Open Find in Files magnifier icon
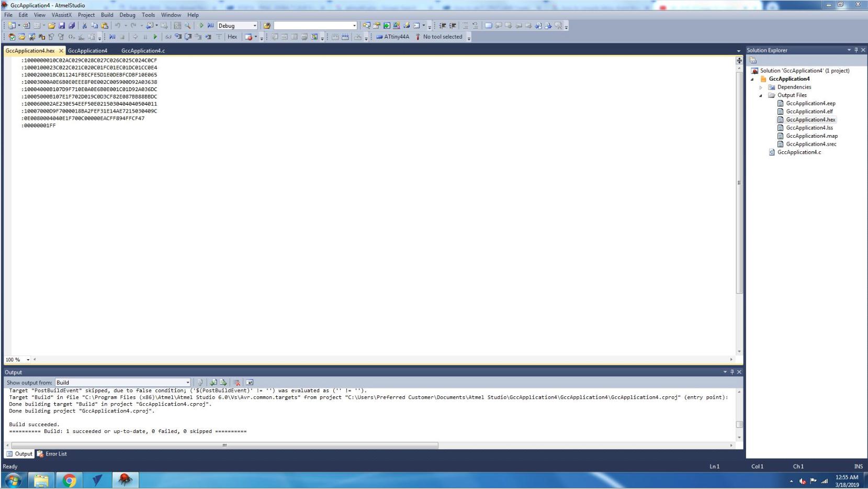 pyautogui.click(x=187, y=26)
